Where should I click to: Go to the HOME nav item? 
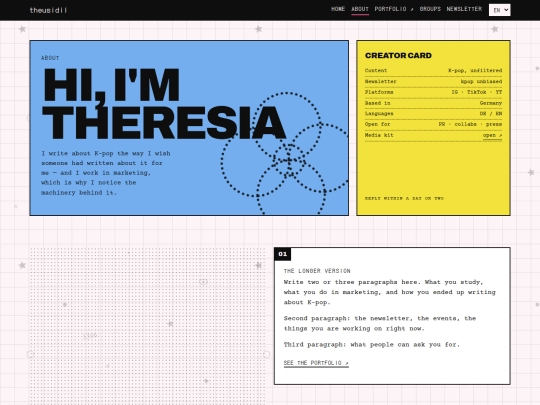pyautogui.click(x=338, y=9)
